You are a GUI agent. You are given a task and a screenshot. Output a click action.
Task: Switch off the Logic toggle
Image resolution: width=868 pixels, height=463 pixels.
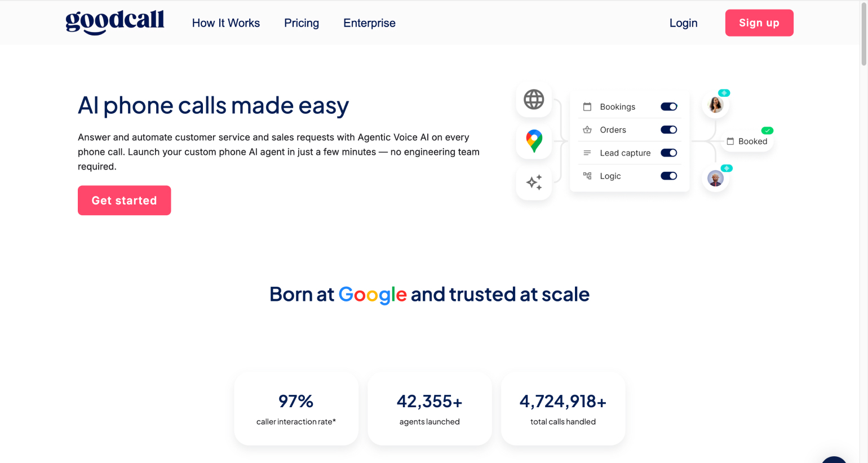click(x=669, y=176)
